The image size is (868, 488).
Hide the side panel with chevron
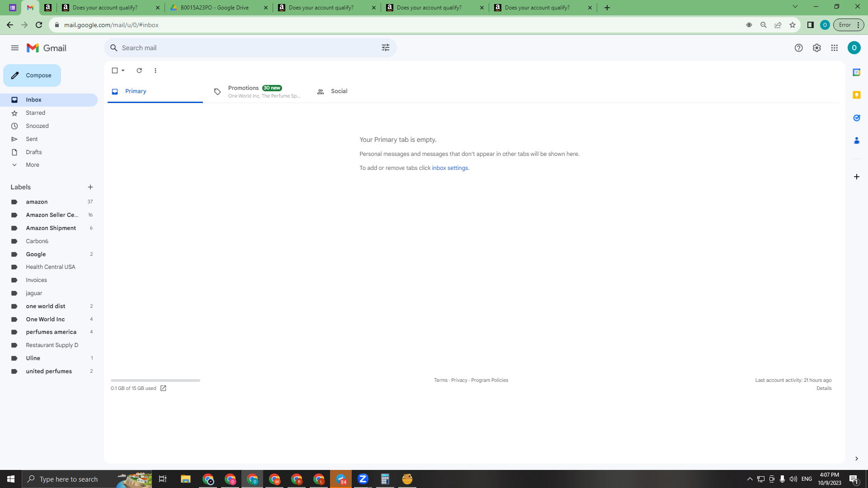[857, 459]
